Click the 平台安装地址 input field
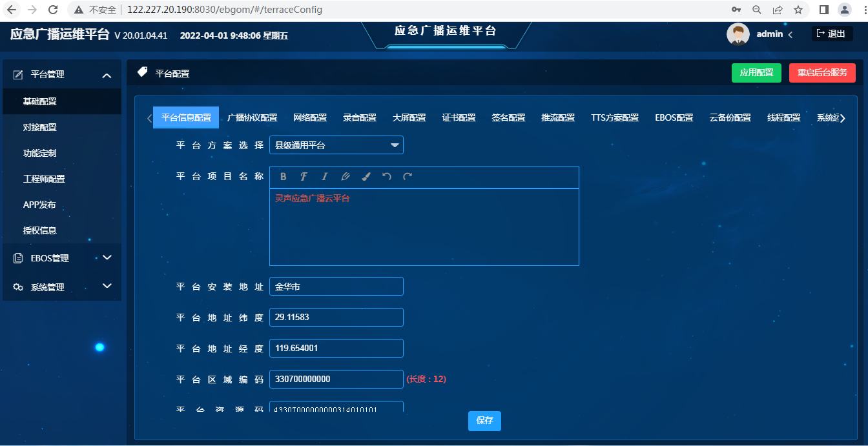The image size is (868, 446). (336, 287)
